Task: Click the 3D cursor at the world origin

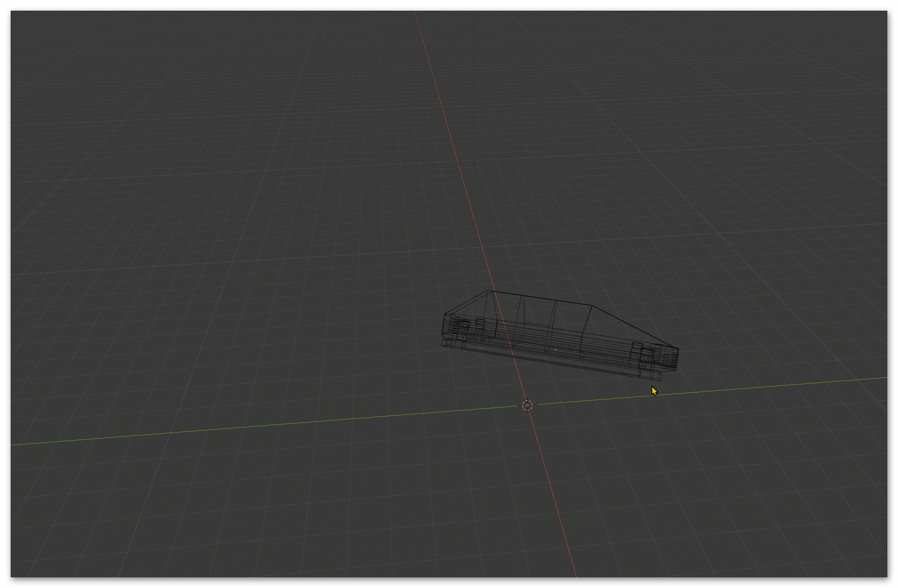Action: [527, 405]
